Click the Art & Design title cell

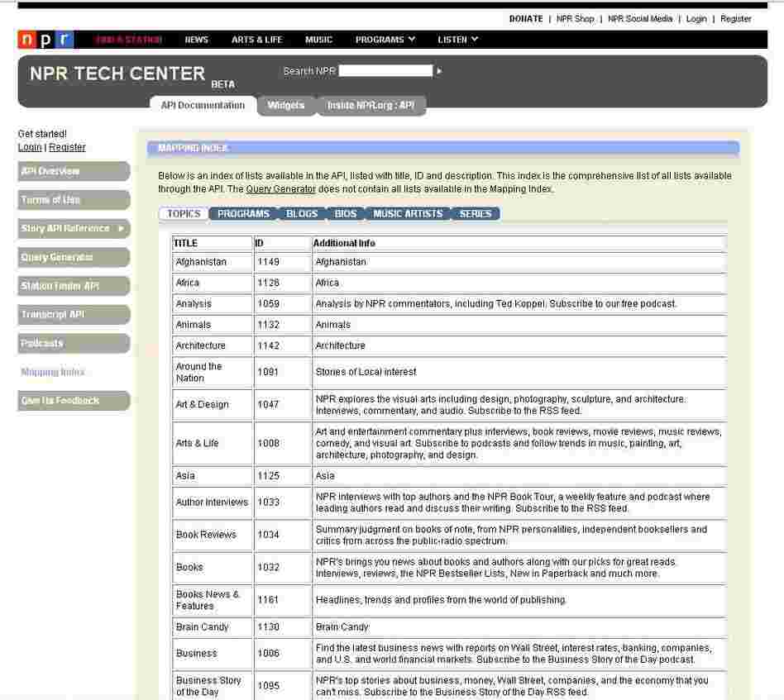[213, 405]
